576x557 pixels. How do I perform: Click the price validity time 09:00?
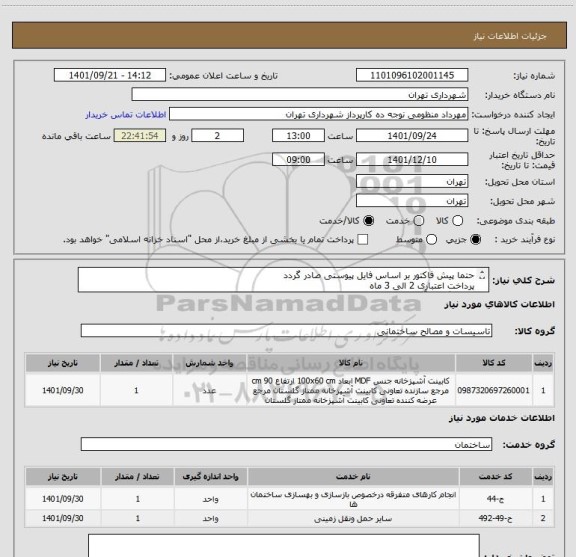298,160
